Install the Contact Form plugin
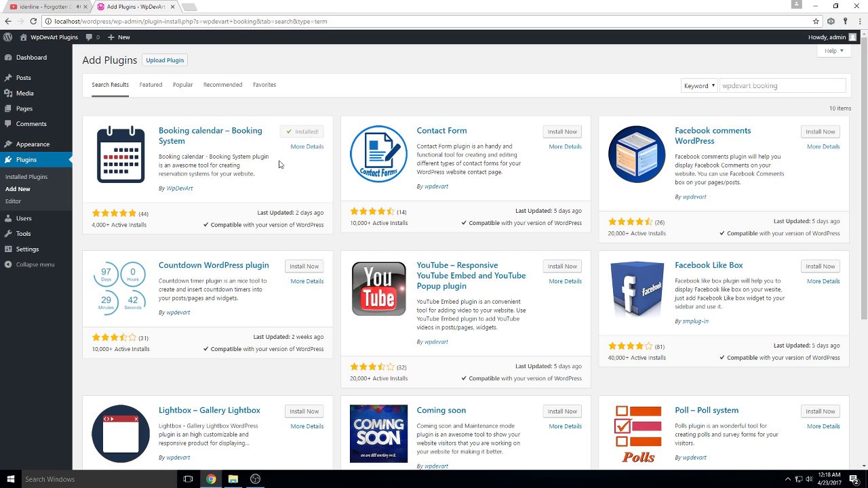This screenshot has width=868, height=488. tap(562, 131)
